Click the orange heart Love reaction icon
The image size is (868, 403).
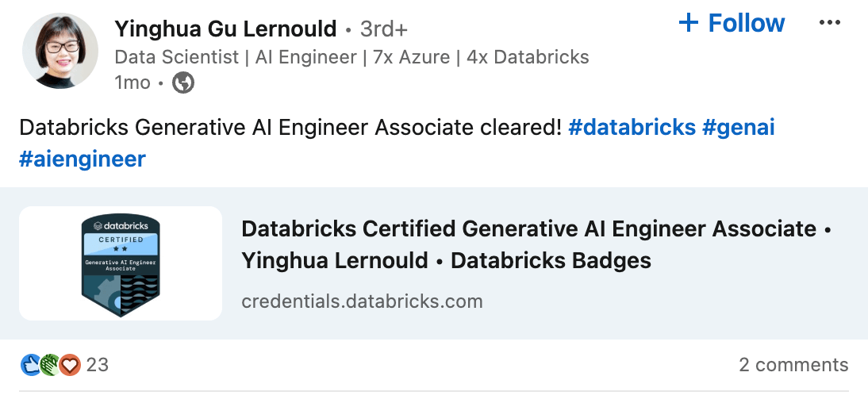tap(70, 365)
